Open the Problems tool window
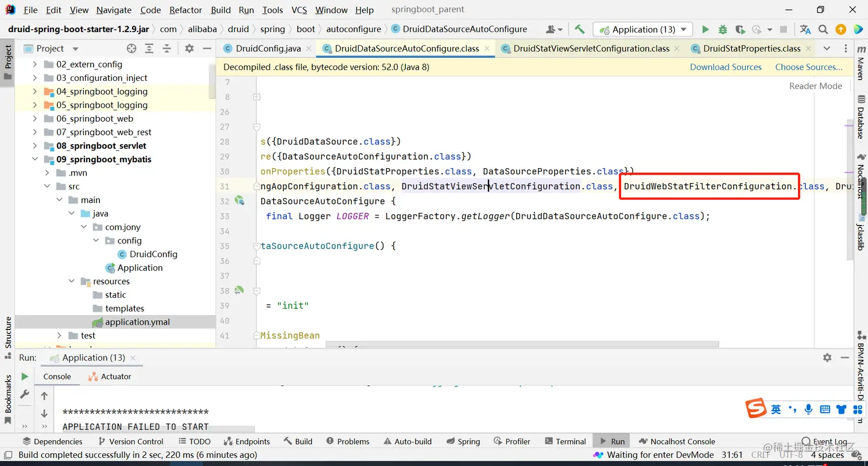 tap(347, 441)
